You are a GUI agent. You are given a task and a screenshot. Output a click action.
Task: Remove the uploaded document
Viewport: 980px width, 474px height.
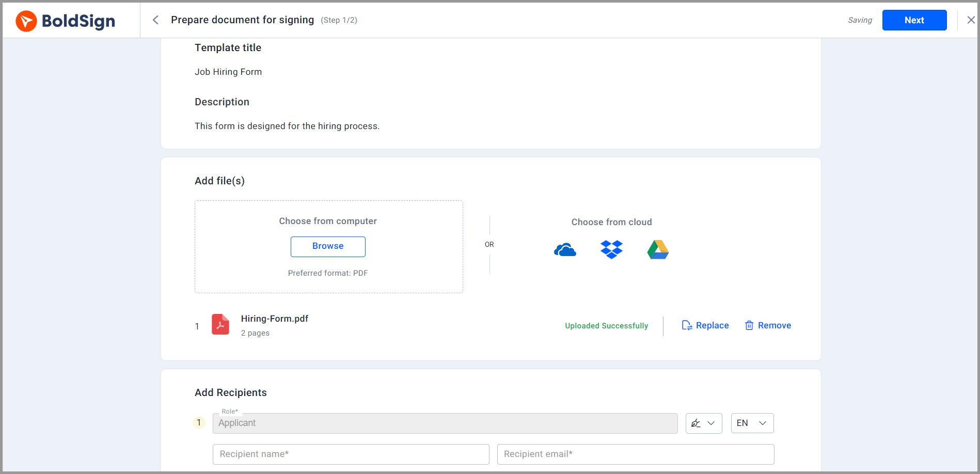point(774,325)
